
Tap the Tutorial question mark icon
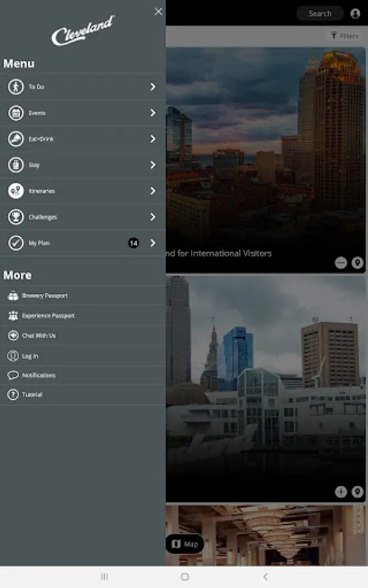(13, 395)
